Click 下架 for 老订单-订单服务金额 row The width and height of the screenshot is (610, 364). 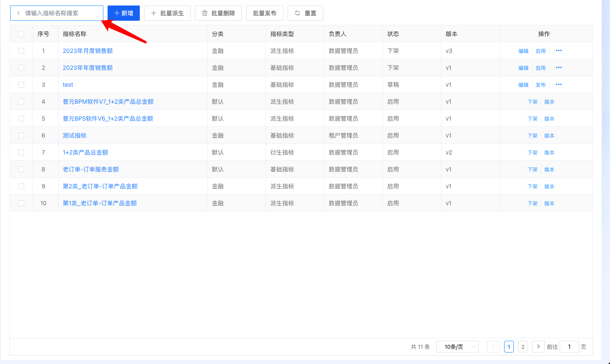(x=532, y=169)
